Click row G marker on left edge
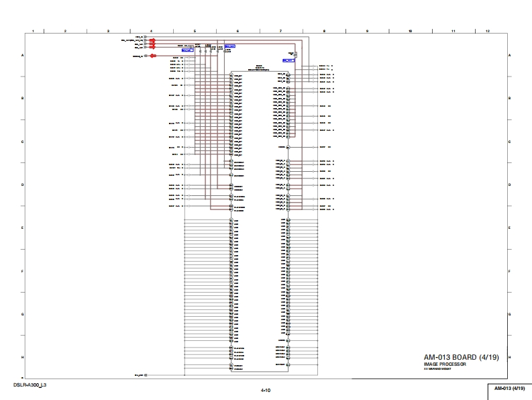The height and width of the screenshot is (400, 532). pos(23,314)
